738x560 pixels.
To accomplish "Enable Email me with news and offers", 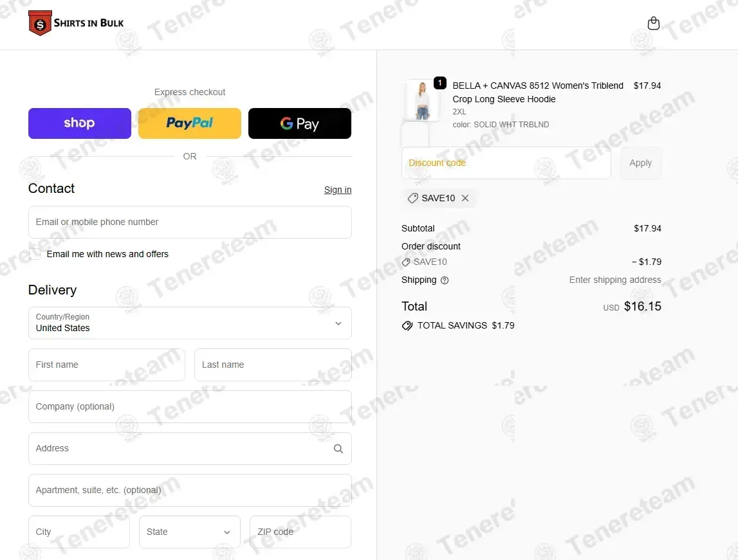I will point(34,254).
